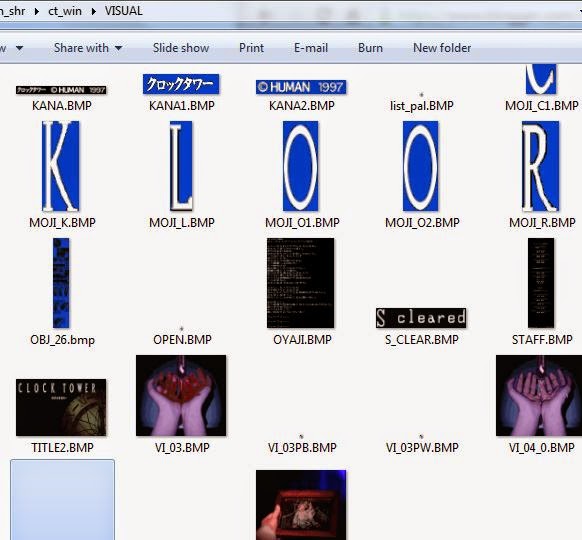The width and height of the screenshot is (582, 540).
Task: Click the Burn toolbar button
Action: tap(370, 48)
